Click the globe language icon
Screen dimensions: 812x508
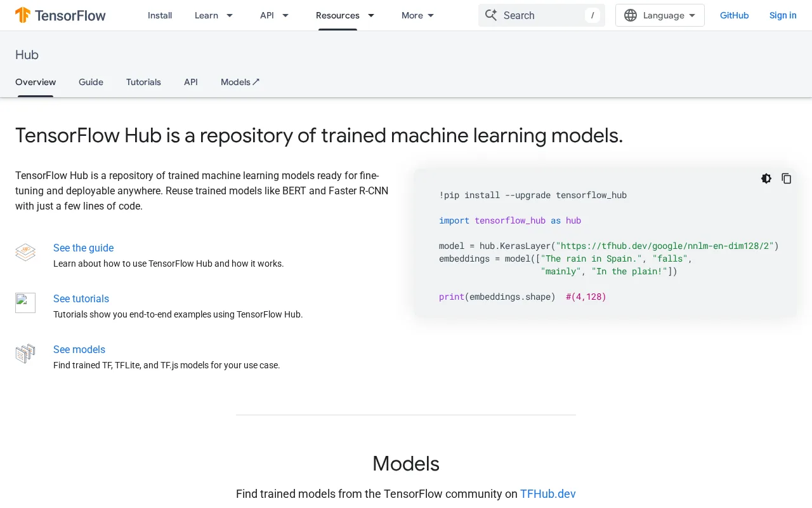[631, 15]
